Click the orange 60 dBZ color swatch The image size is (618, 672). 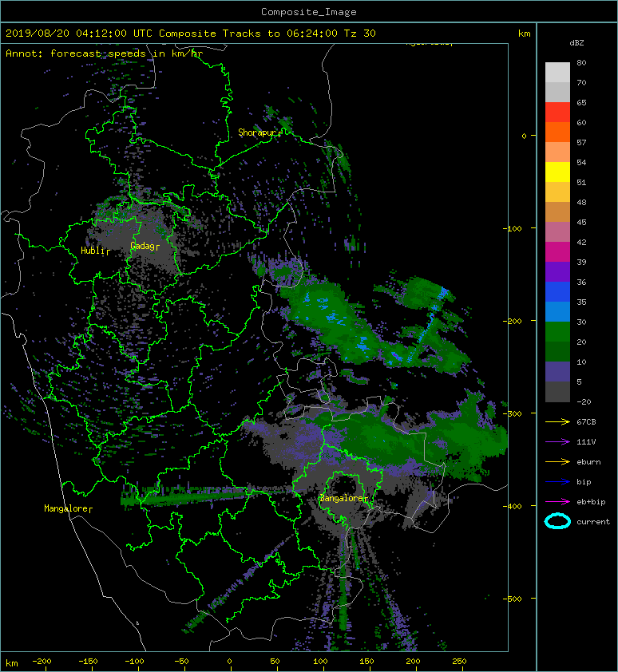pyautogui.click(x=557, y=132)
